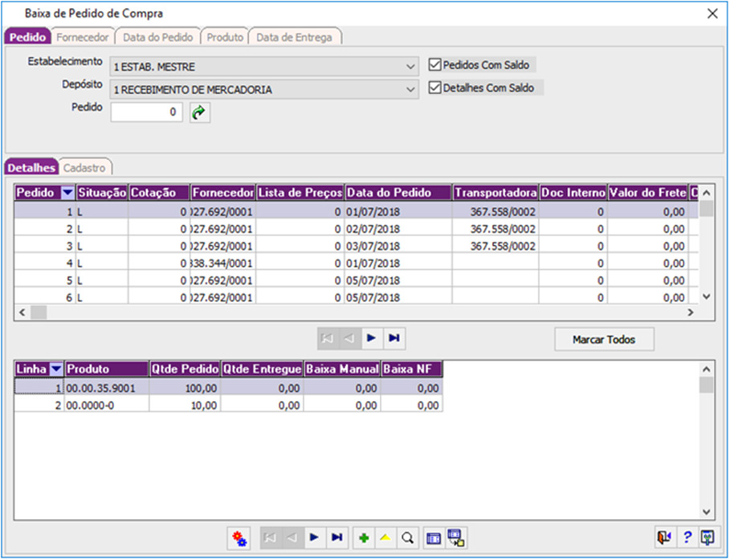The height and width of the screenshot is (560, 730).
Task: Click the green arrow next to Pedido field
Action: point(200,112)
